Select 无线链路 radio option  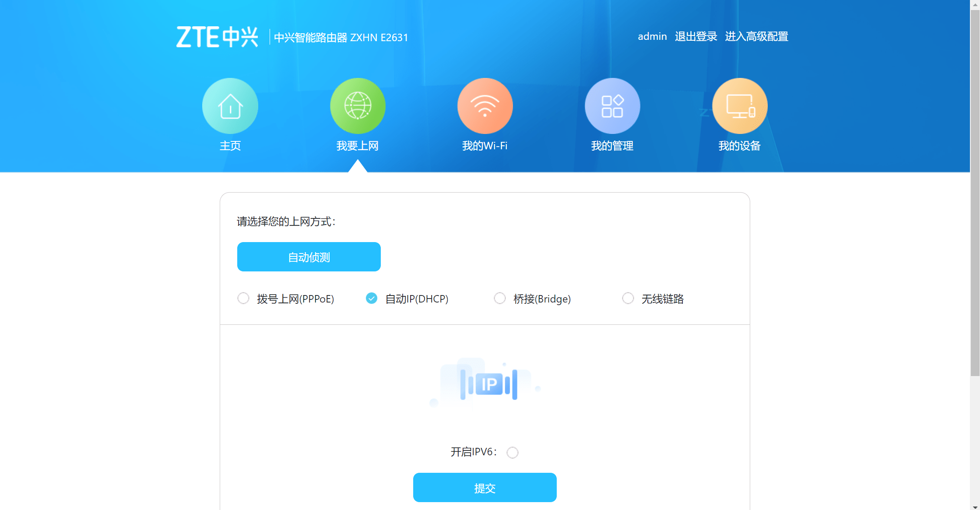pos(628,299)
